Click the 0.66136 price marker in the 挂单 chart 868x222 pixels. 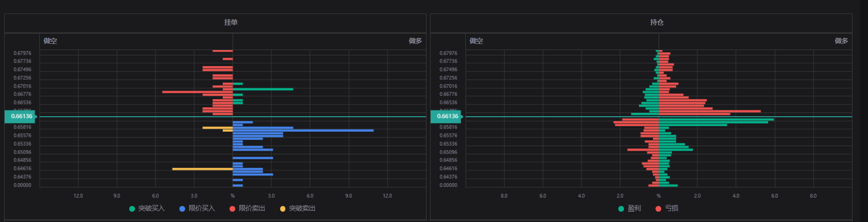point(21,117)
